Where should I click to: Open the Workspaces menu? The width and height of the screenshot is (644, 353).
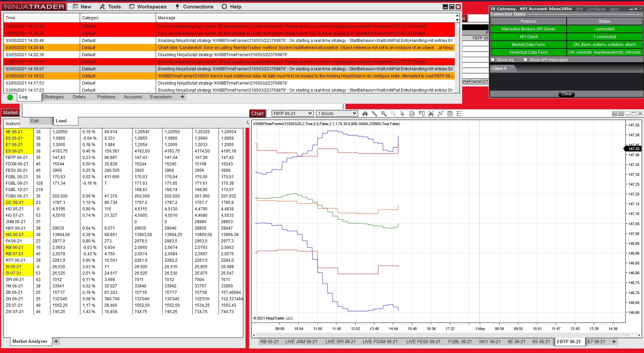click(x=148, y=7)
